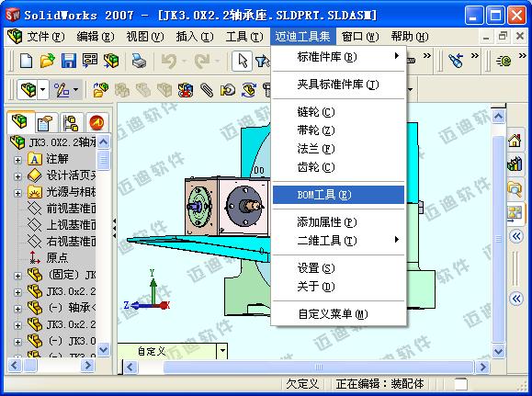Open the red circular panel tab

96,122
